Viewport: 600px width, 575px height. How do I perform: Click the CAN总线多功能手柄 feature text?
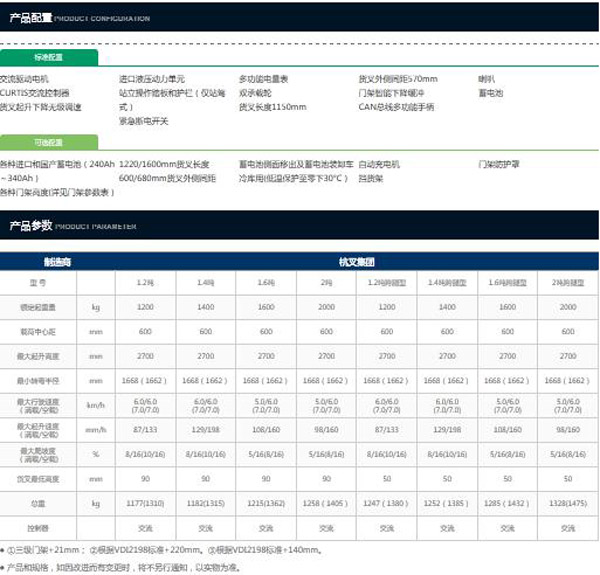[x=396, y=106]
